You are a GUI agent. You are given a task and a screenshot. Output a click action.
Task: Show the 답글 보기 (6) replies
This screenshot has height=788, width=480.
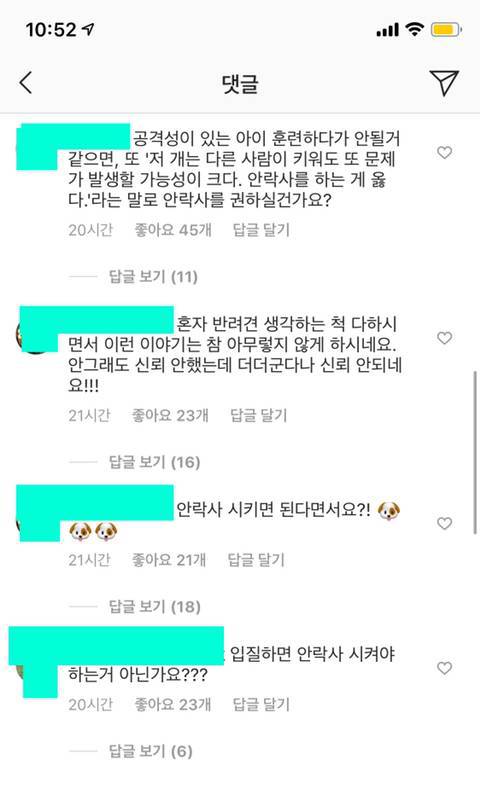coord(151,751)
